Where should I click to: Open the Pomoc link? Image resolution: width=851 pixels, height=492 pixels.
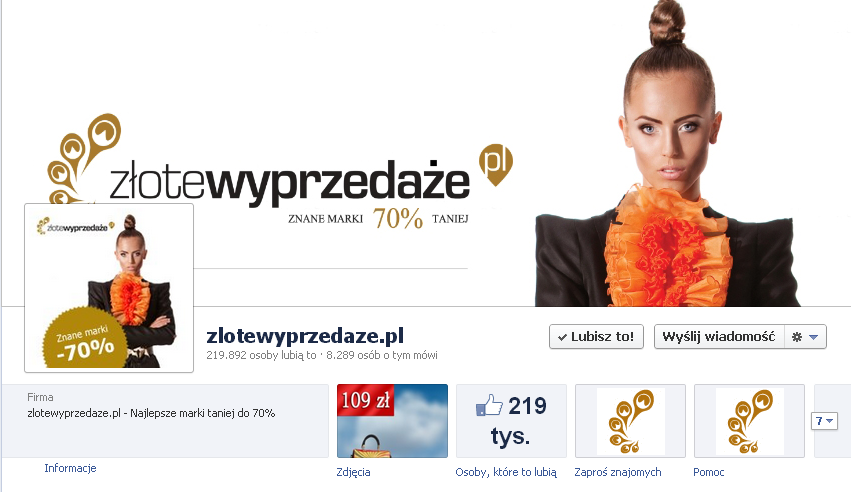[708, 472]
